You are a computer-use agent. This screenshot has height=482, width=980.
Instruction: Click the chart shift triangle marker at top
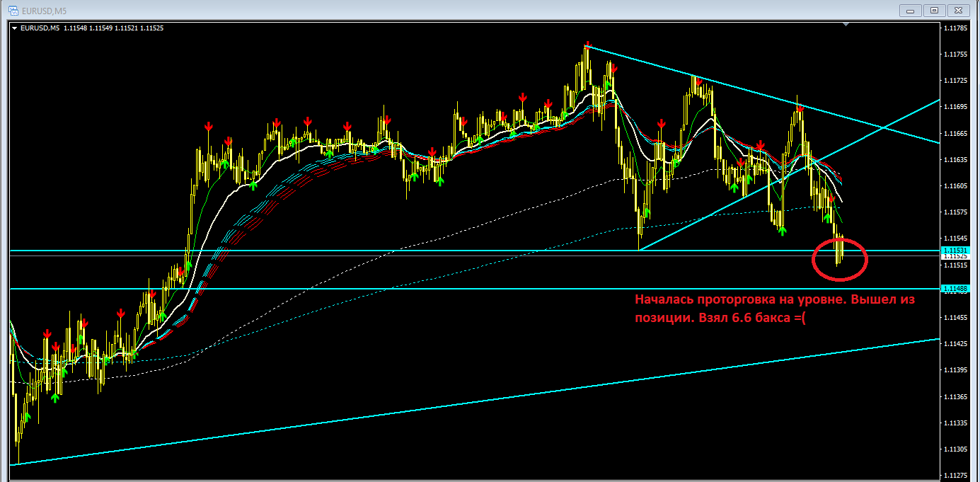pos(847,25)
